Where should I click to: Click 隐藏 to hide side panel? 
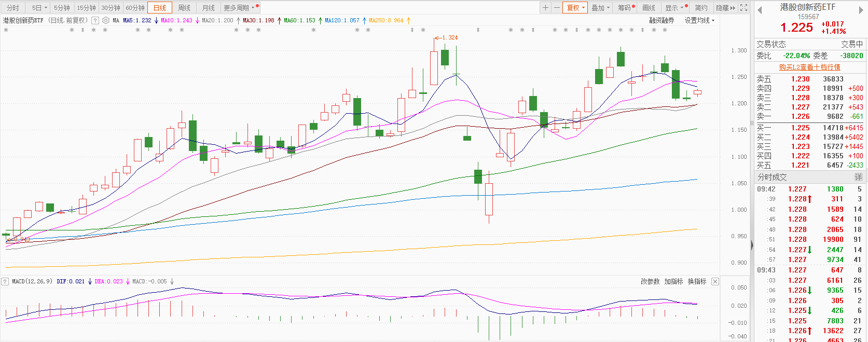[725, 8]
